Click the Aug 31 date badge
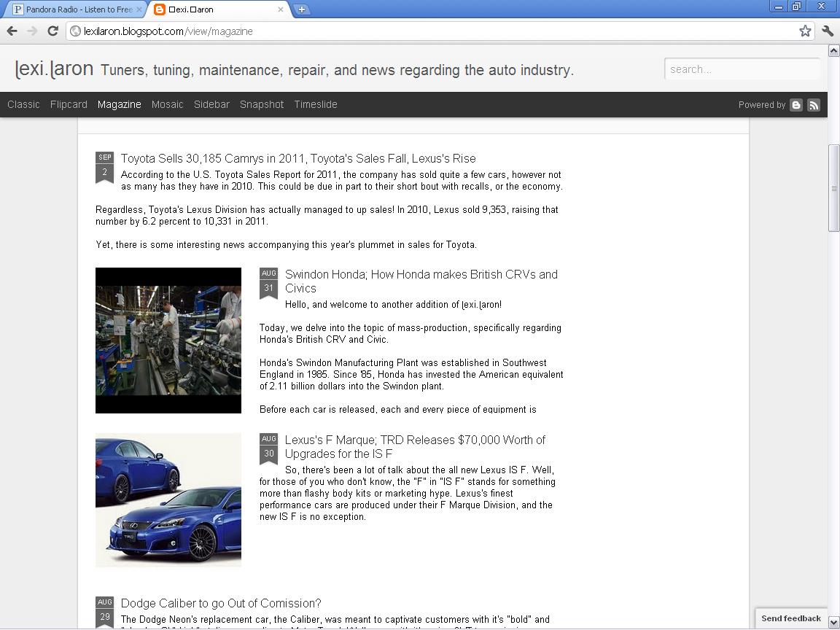840x630 pixels. coord(268,284)
